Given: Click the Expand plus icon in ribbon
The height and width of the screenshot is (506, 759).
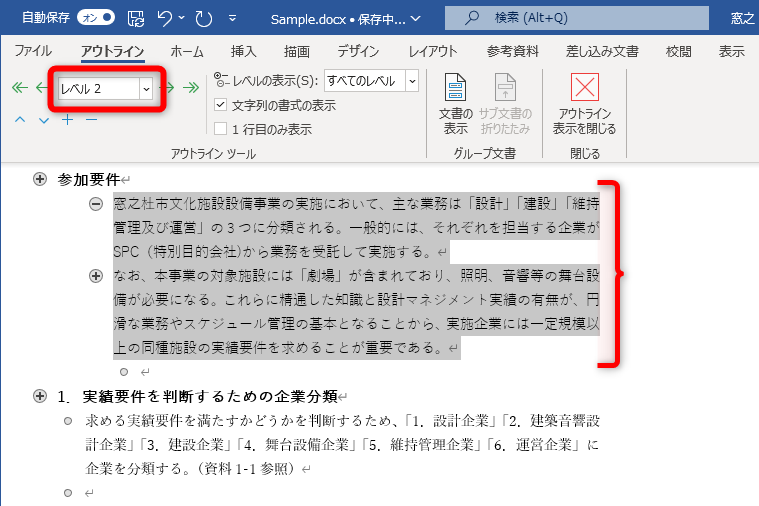Looking at the screenshot, I should (67, 120).
